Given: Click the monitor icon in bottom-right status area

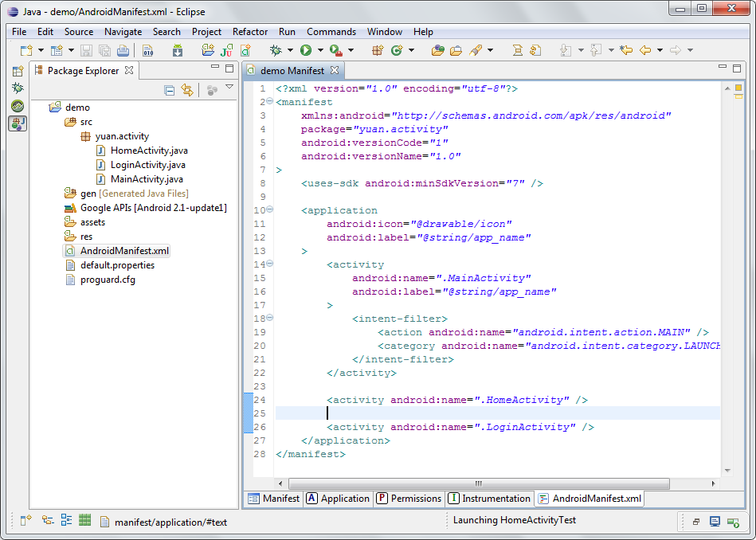Looking at the screenshot, I should coord(715,522).
